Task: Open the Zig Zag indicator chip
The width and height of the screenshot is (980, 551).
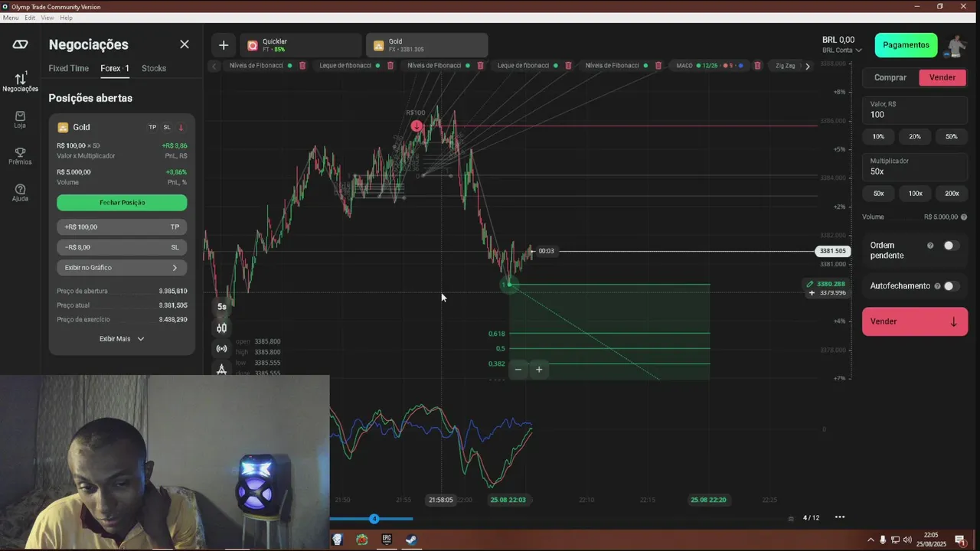Action: tap(785, 66)
